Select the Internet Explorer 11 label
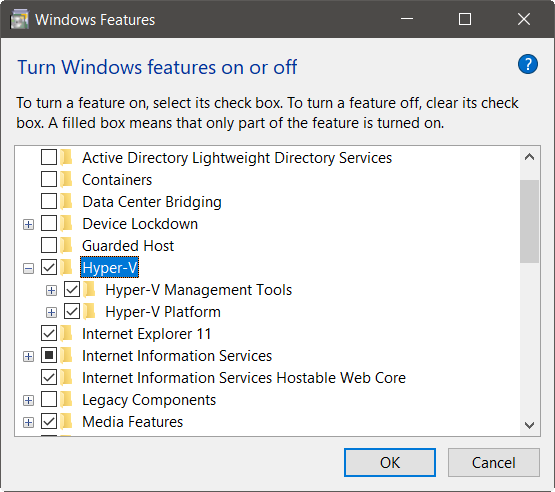 [147, 334]
